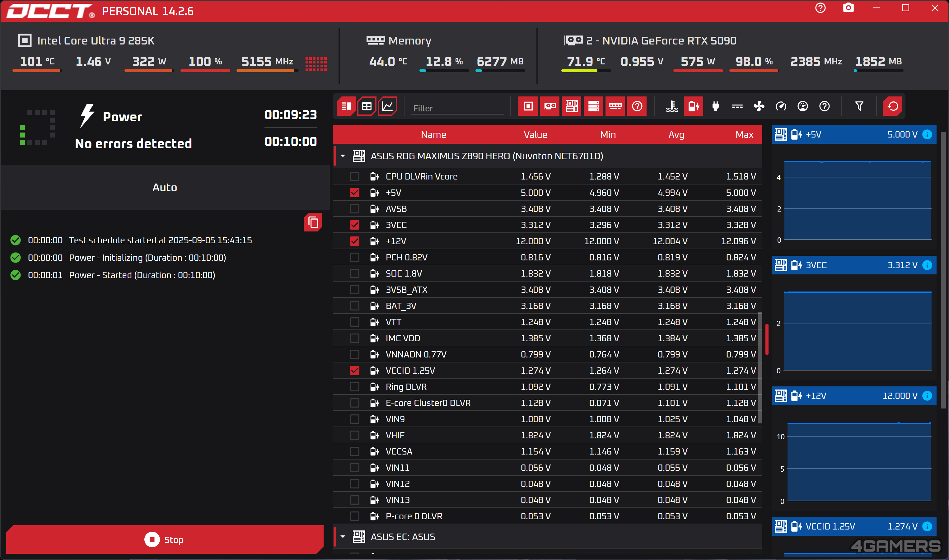Uncheck the +12V checkbox
Screen dimensions: 949x560
click(x=355, y=241)
